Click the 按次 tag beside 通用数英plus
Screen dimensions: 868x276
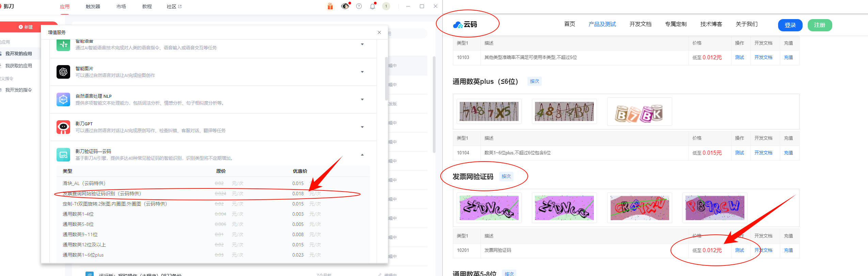coord(535,81)
